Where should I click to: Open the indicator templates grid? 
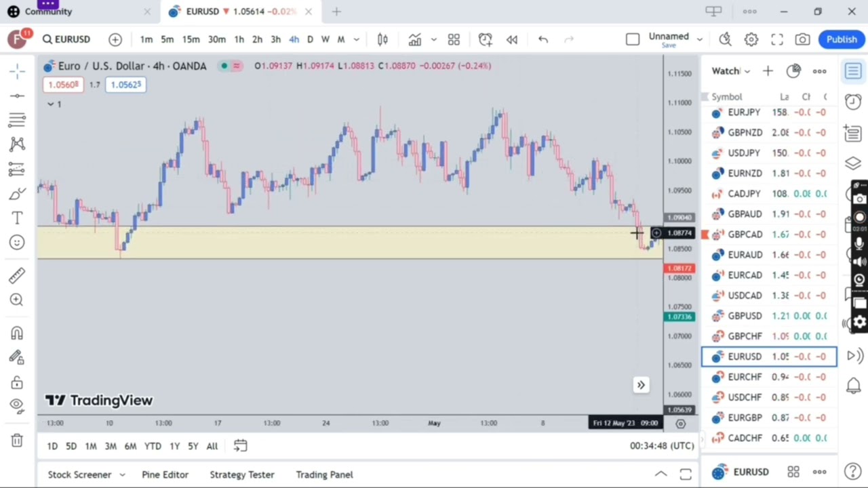click(454, 39)
